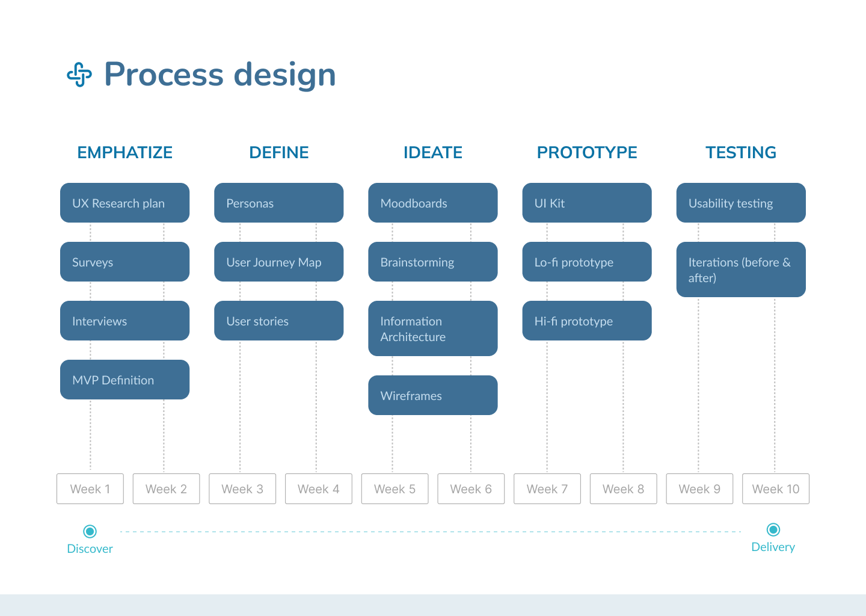Click the Surveys task card
The width and height of the screenshot is (866, 616).
[124, 262]
